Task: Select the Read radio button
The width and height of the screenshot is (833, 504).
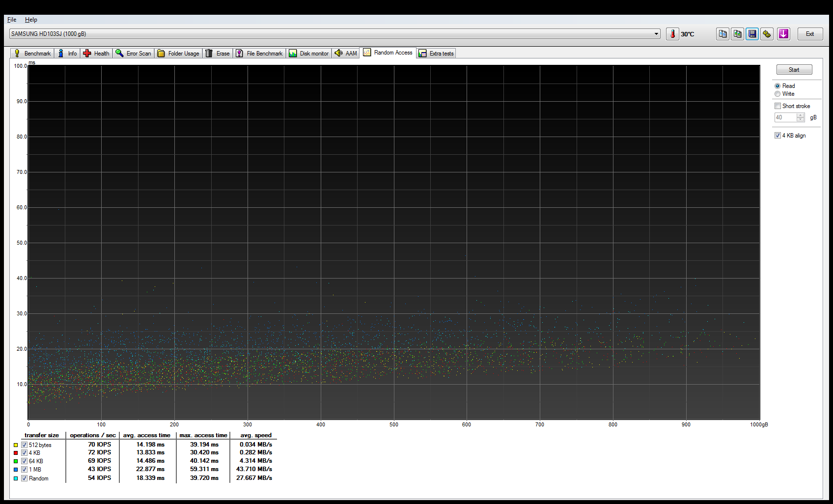Action: point(777,86)
